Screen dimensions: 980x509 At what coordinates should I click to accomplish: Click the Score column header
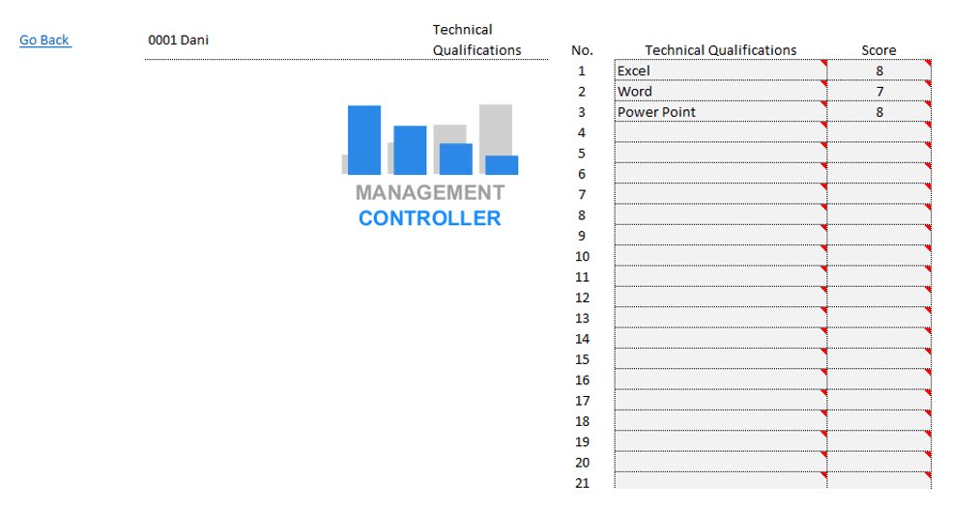click(879, 50)
